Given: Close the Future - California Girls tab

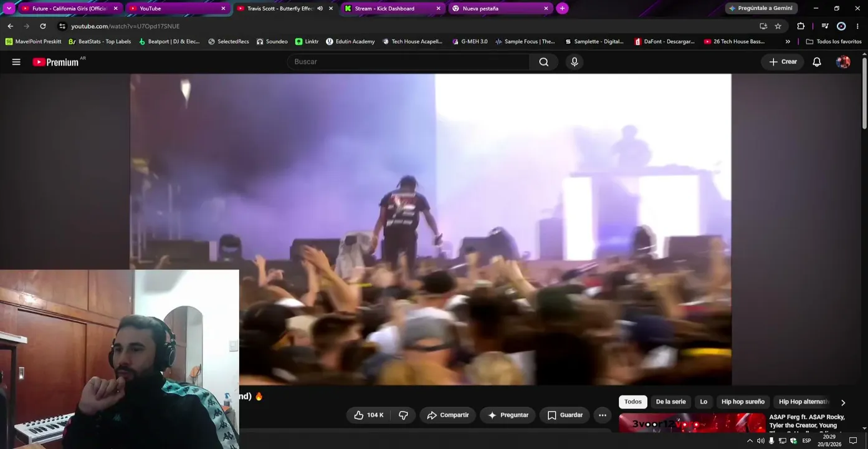Looking at the screenshot, I should (115, 9).
